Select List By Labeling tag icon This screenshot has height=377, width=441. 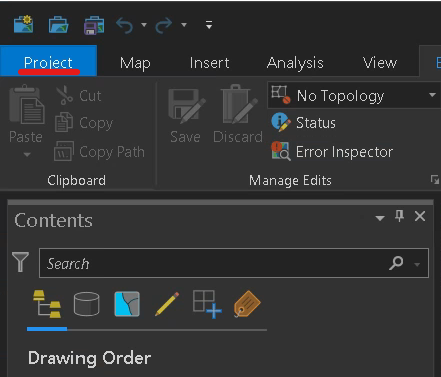click(247, 304)
